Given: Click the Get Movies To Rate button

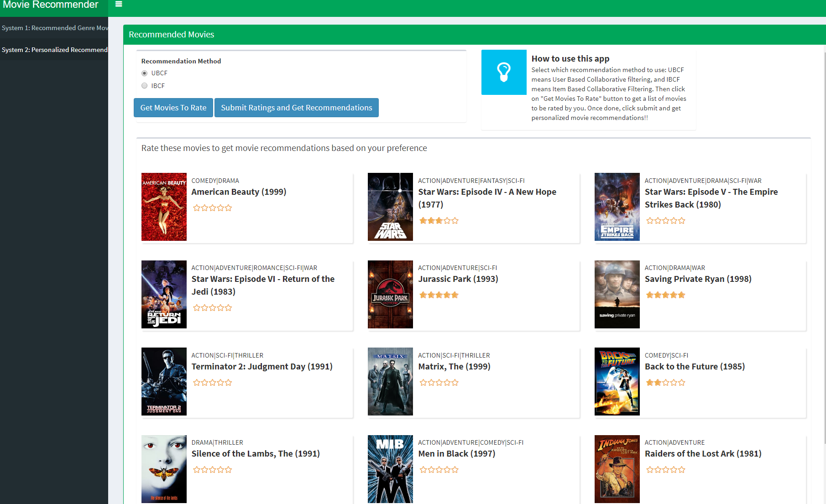Looking at the screenshot, I should pyautogui.click(x=173, y=108).
